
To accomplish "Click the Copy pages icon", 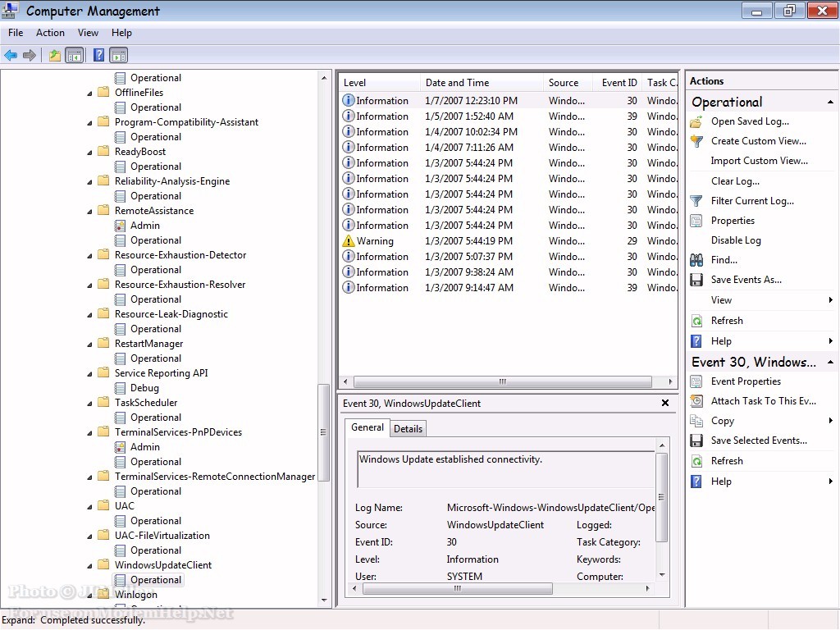I will pos(696,421).
